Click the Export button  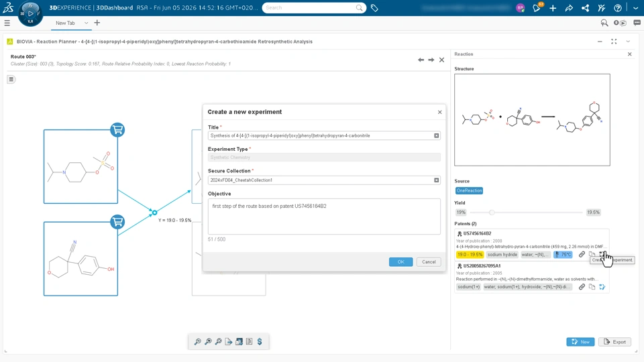(x=615, y=342)
